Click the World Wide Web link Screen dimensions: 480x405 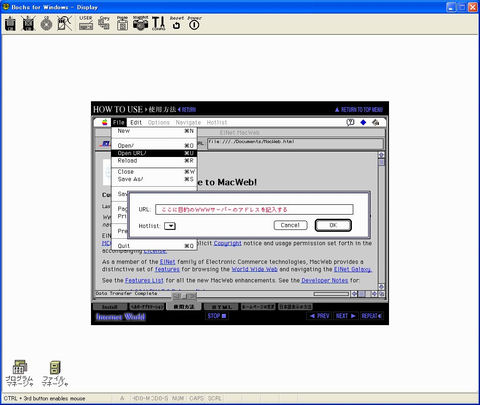point(254,269)
